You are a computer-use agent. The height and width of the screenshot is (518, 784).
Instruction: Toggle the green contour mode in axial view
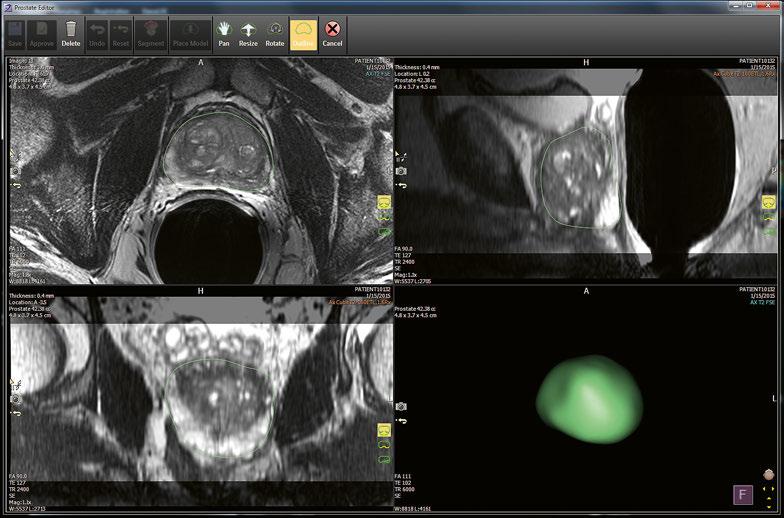coord(384,232)
